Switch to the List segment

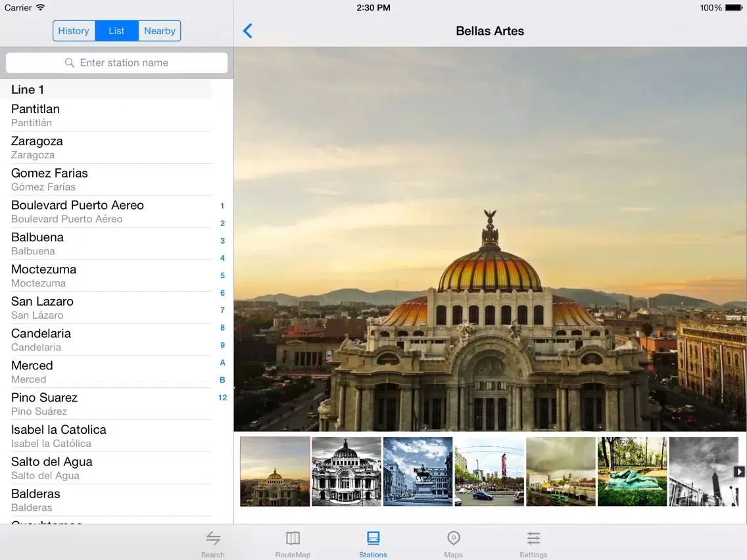click(117, 31)
